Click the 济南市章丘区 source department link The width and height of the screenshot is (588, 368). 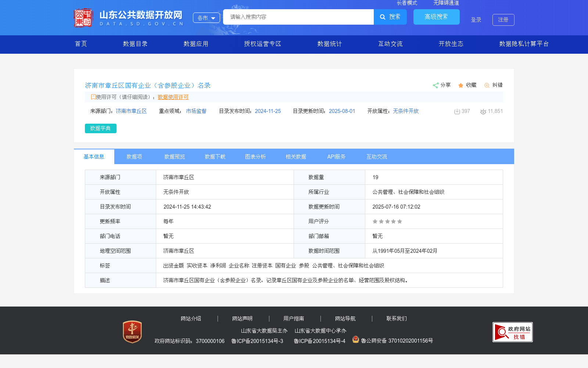131,111
